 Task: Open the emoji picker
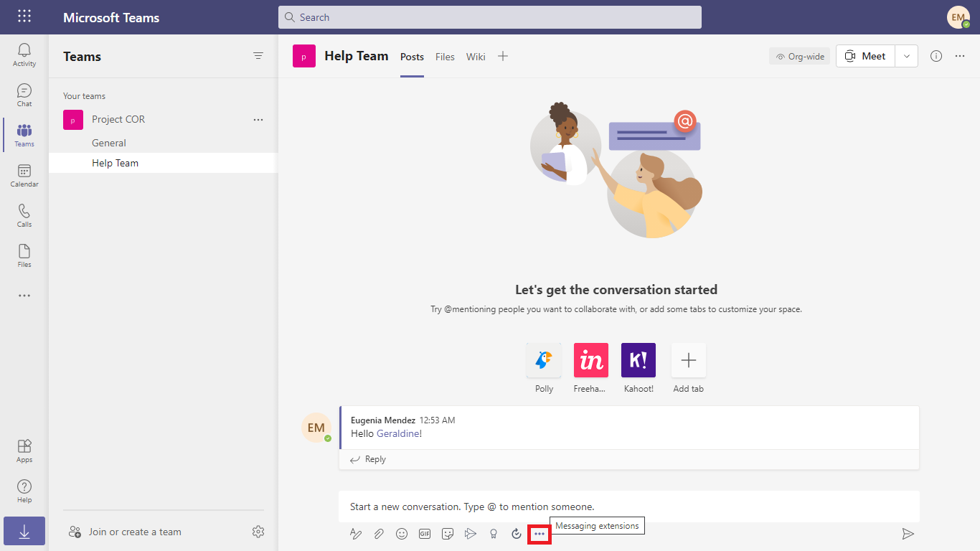click(x=402, y=534)
